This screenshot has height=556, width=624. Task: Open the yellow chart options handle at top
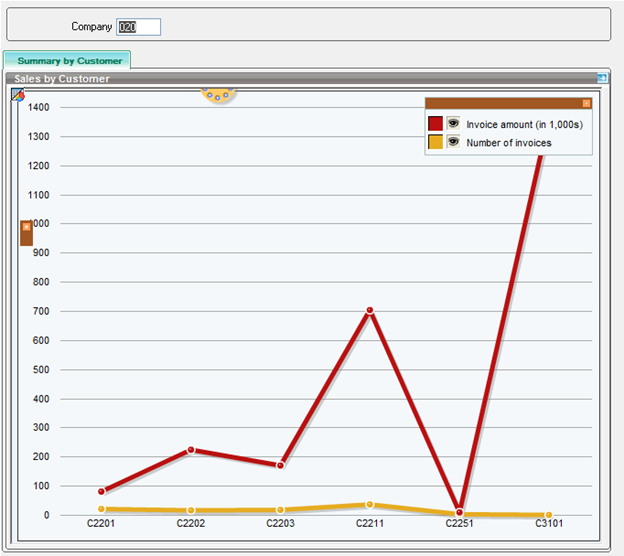pyautogui.click(x=218, y=95)
